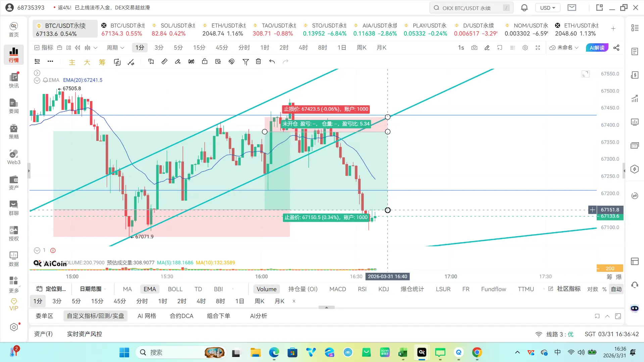Viewport: 644px width, 362px height.
Task: Toggle 对数 logarithmic scale
Action: pos(593,289)
